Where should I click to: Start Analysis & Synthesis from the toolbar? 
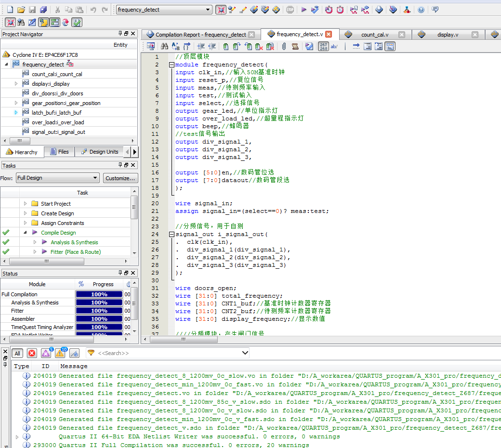315,10
